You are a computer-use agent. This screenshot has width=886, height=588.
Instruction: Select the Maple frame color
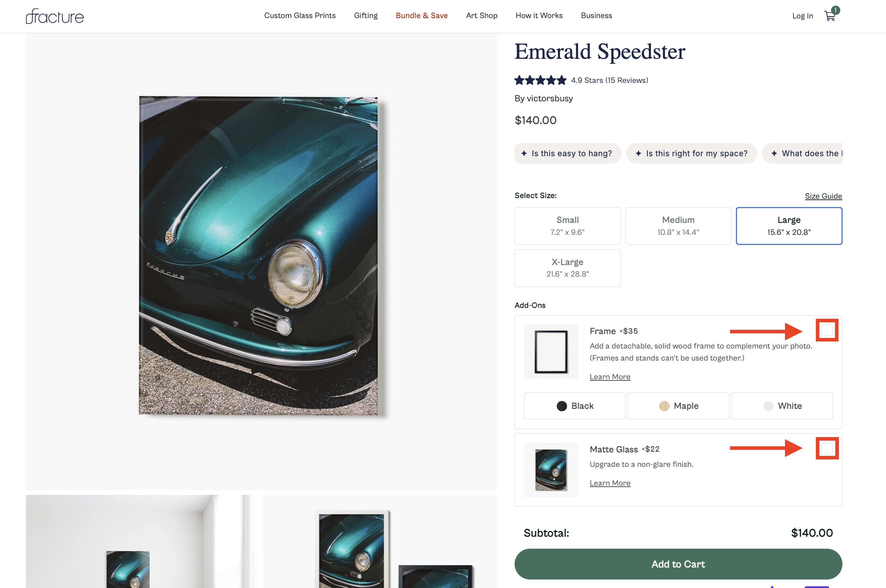click(678, 406)
